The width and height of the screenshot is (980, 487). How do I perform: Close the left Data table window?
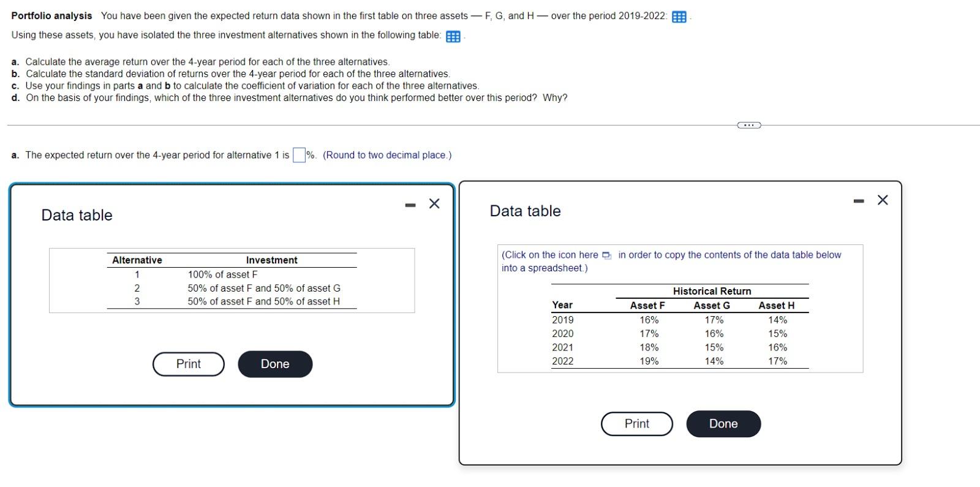(x=434, y=203)
